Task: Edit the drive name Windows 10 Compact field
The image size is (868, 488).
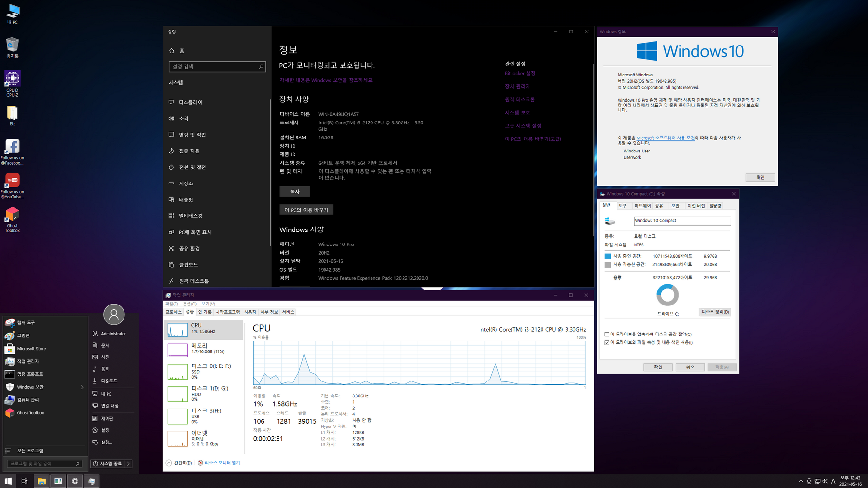Action: point(682,221)
